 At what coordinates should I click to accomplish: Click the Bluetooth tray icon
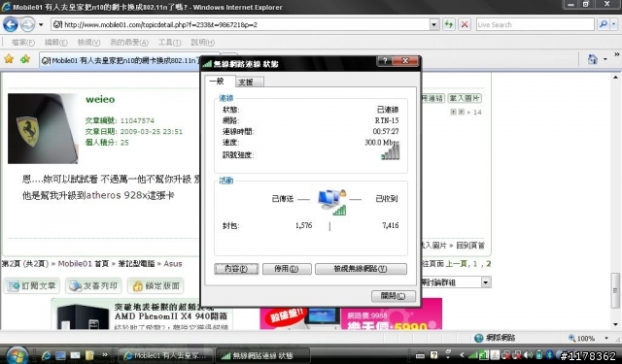[x=549, y=355]
